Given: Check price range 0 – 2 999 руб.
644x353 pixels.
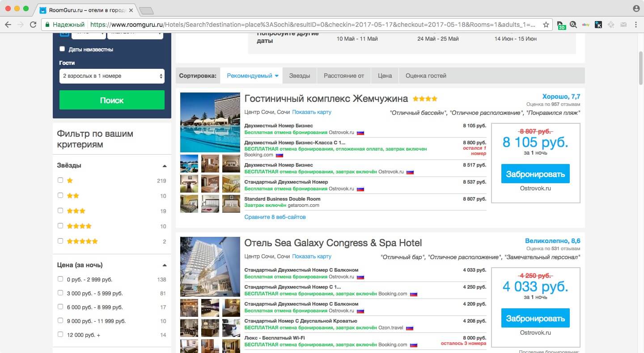Looking at the screenshot, I should 60,279.
